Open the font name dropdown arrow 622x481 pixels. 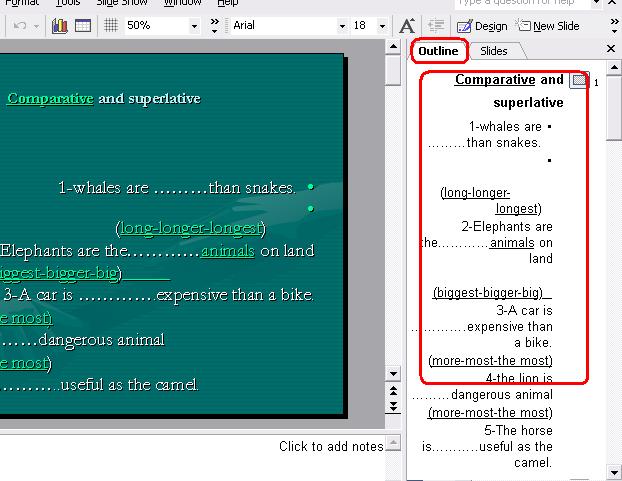point(342,26)
